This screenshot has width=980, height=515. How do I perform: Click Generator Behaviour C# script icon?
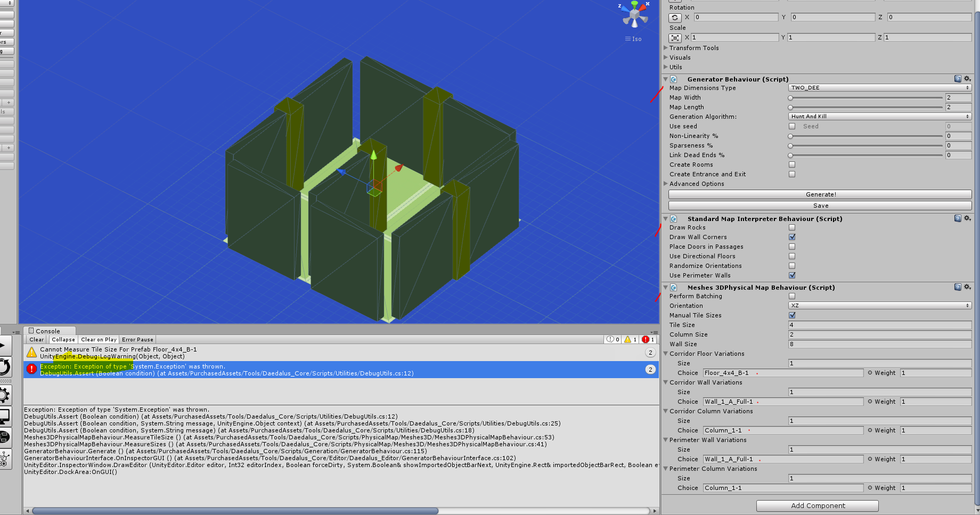(674, 79)
